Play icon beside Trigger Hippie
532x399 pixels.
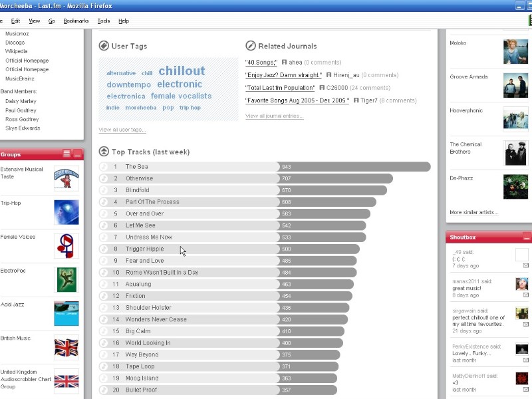click(104, 249)
